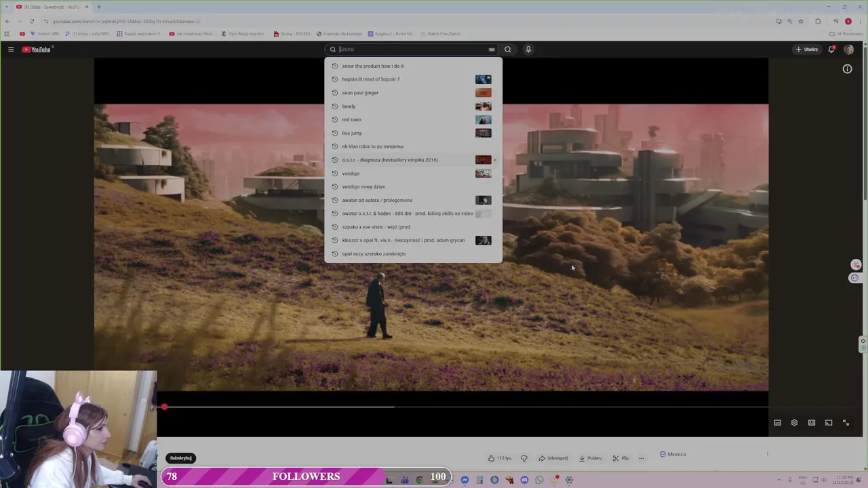Switch the player to theater mode
The image size is (868, 488).
point(812,423)
